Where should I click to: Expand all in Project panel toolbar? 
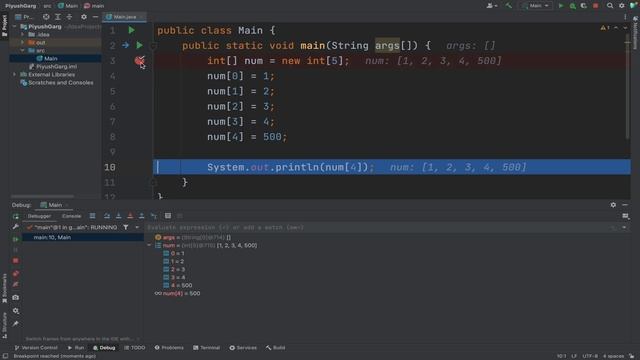click(x=58, y=17)
